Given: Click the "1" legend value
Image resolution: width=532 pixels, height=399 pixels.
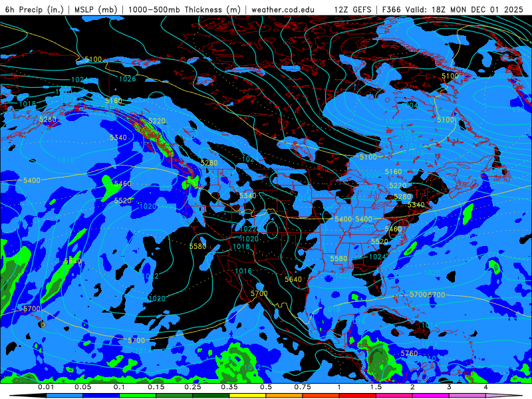Looking at the screenshot, I should 339,387.
